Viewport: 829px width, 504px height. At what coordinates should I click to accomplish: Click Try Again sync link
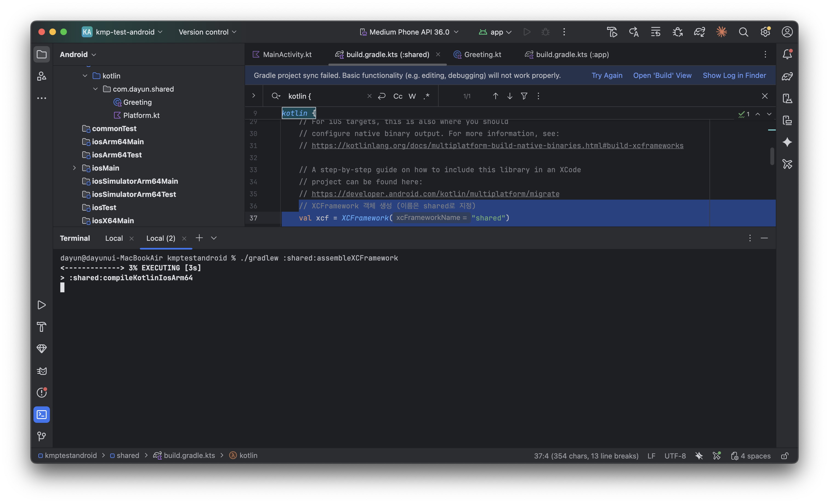[607, 75]
